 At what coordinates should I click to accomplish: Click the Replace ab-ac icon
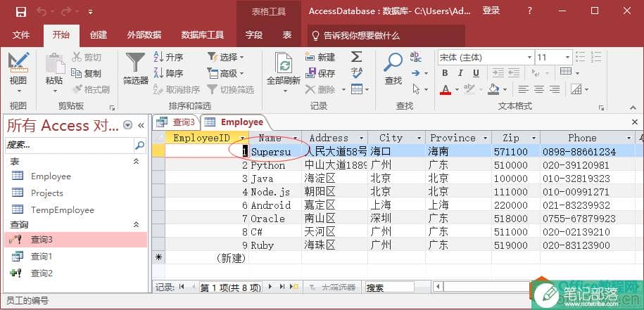tap(416, 57)
